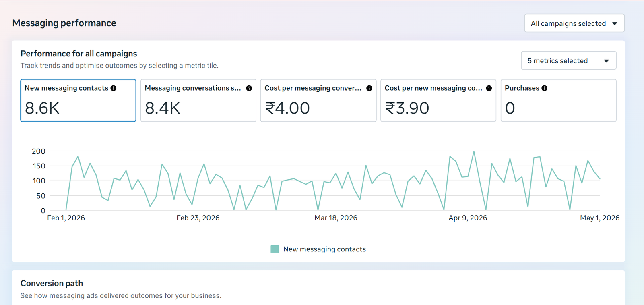This screenshot has height=305, width=644.
Task: Click the Feb 23, 2026 axis date
Action: pyautogui.click(x=198, y=218)
